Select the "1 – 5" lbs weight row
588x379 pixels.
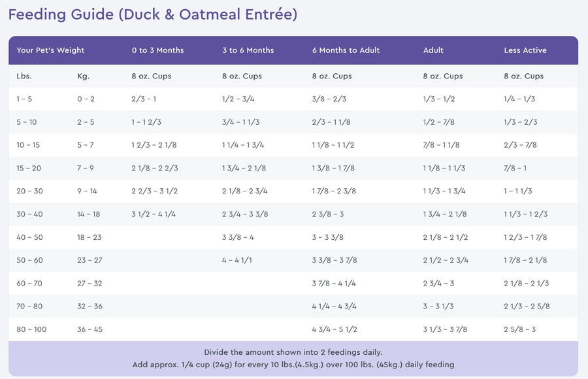24,99
